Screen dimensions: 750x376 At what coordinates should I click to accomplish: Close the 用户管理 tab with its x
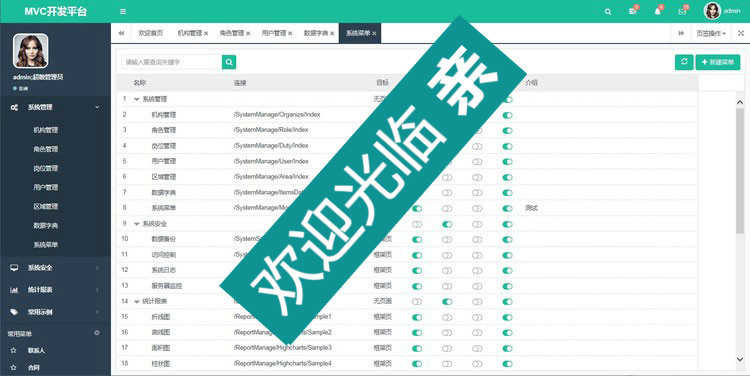click(290, 33)
